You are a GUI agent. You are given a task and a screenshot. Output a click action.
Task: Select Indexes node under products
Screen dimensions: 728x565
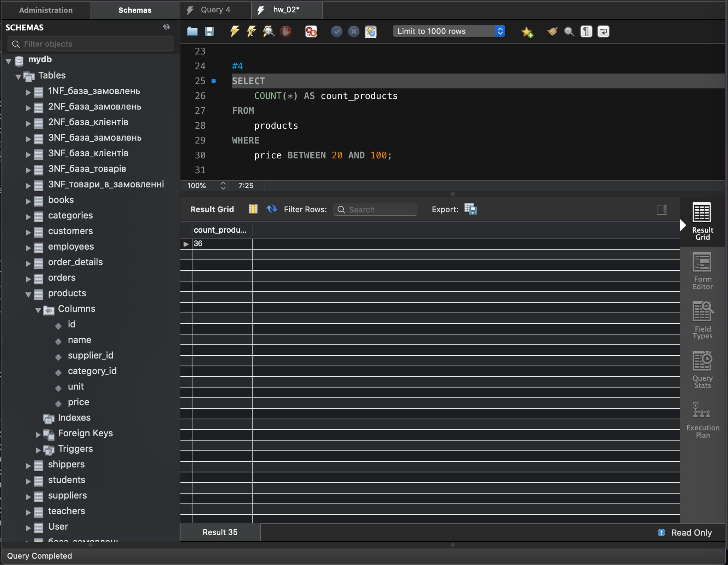pos(74,418)
